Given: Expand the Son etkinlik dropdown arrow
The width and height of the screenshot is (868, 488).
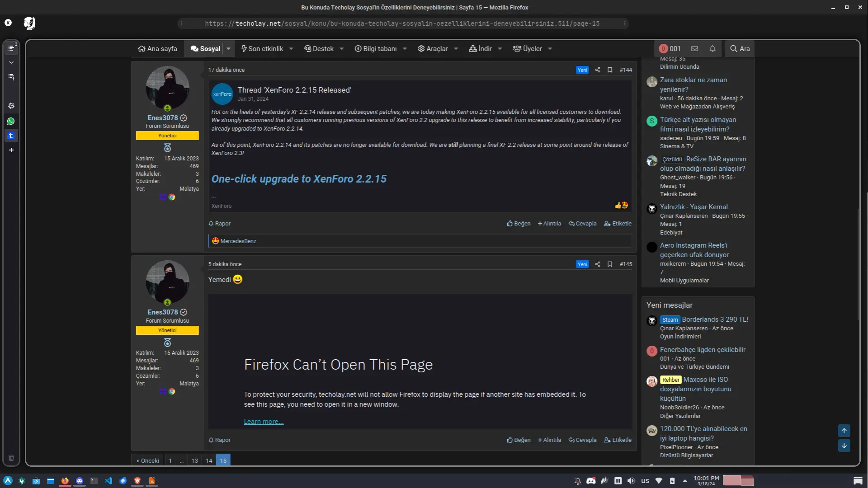Looking at the screenshot, I should 291,49.
